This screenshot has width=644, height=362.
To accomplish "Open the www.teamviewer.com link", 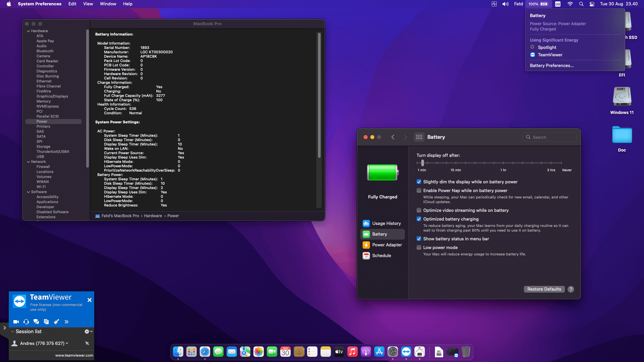I will [74, 355].
